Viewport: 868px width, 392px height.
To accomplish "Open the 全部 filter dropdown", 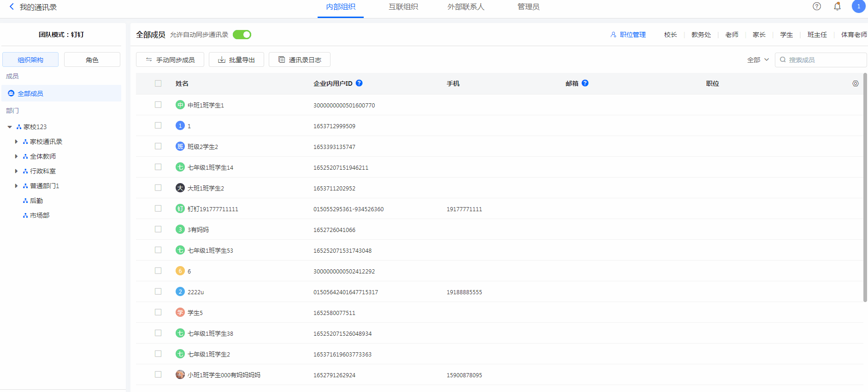I will pos(757,60).
